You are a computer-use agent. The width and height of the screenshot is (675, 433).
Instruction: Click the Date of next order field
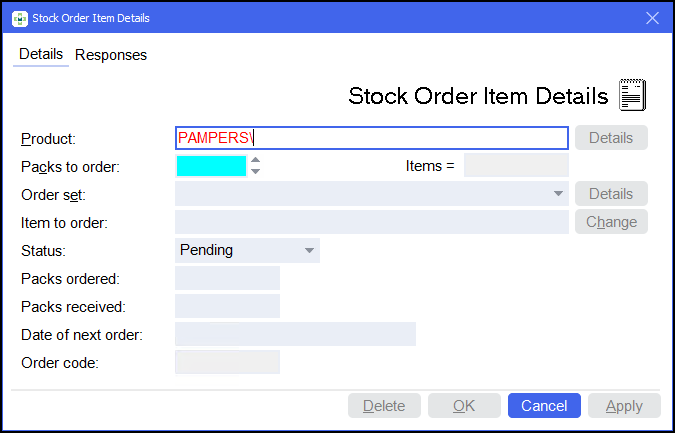point(295,334)
